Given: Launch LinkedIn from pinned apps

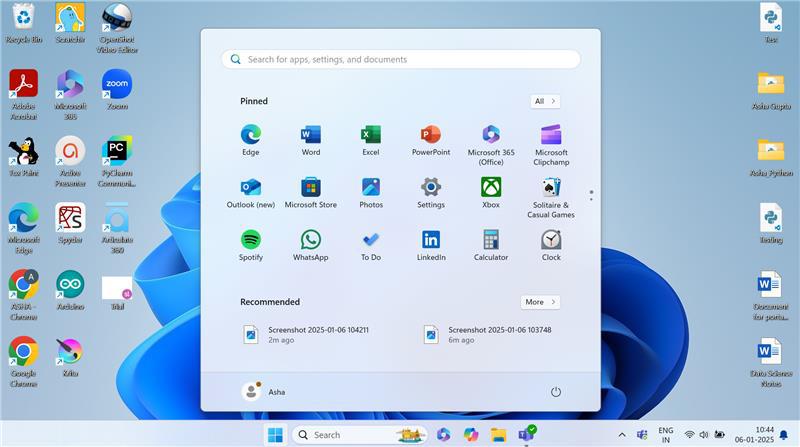Looking at the screenshot, I should point(431,245).
